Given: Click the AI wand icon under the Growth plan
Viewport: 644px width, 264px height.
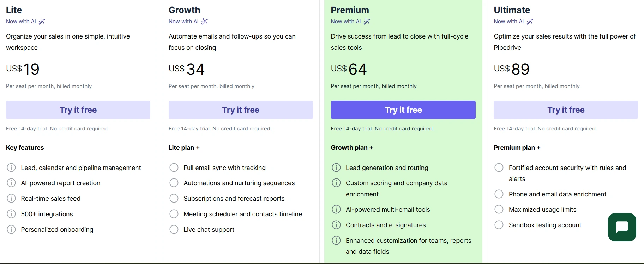Looking at the screenshot, I should pos(205,22).
